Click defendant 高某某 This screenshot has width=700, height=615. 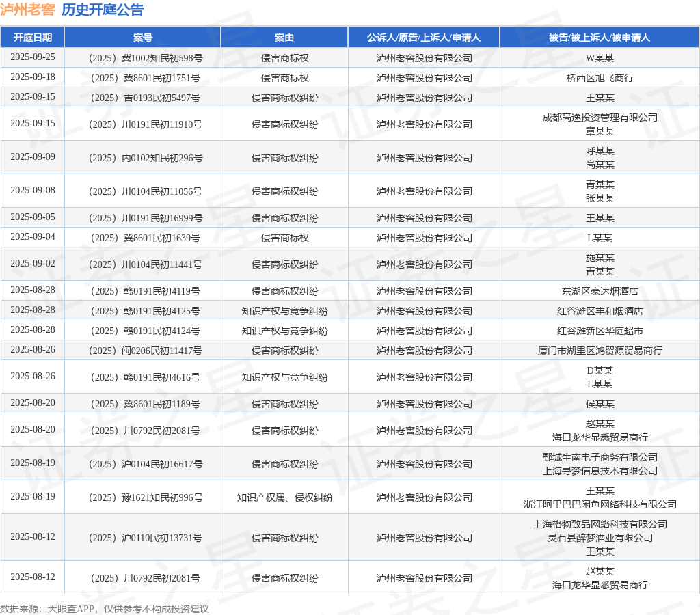(600, 165)
